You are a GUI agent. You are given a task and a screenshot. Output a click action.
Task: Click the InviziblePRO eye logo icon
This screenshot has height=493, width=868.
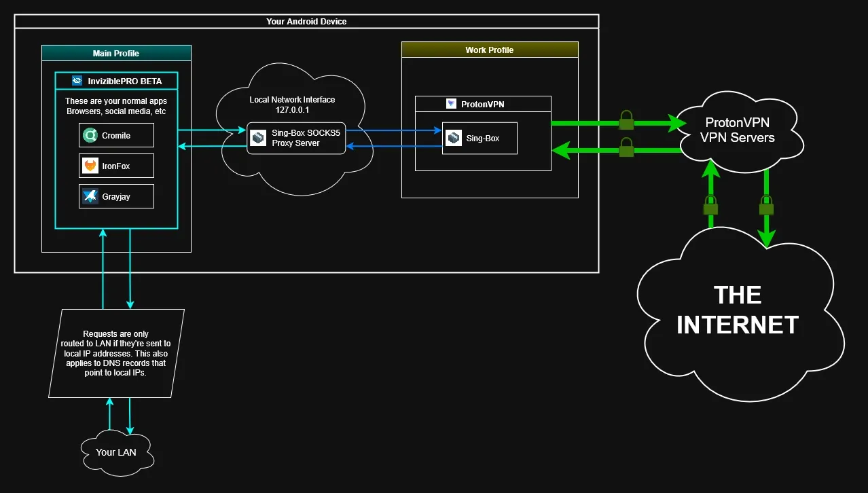[x=77, y=81]
